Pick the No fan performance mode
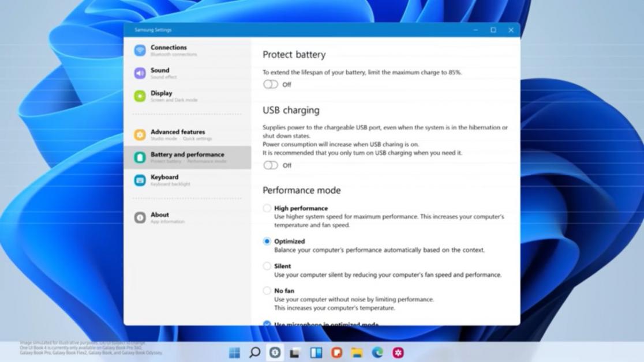This screenshot has height=362, width=644. point(267,291)
